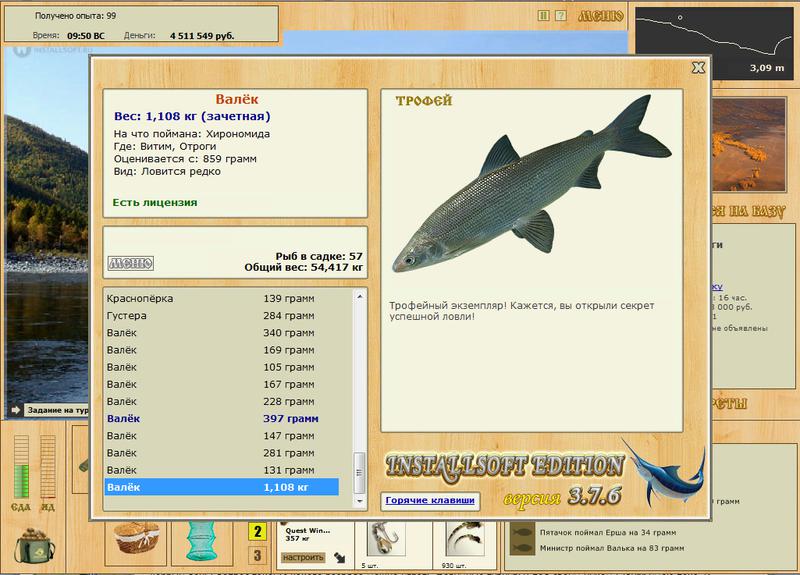Open the green keepnet icon
The width and height of the screenshot is (800, 575).
pos(201,540)
